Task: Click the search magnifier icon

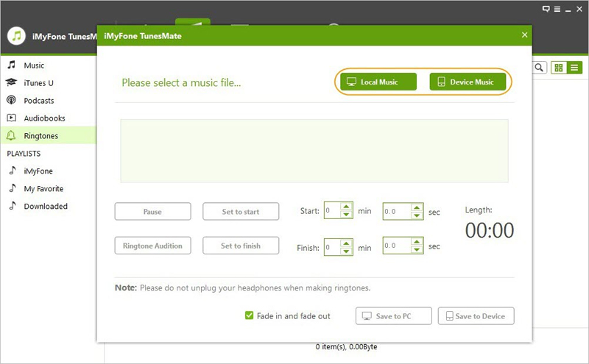Action: click(539, 68)
